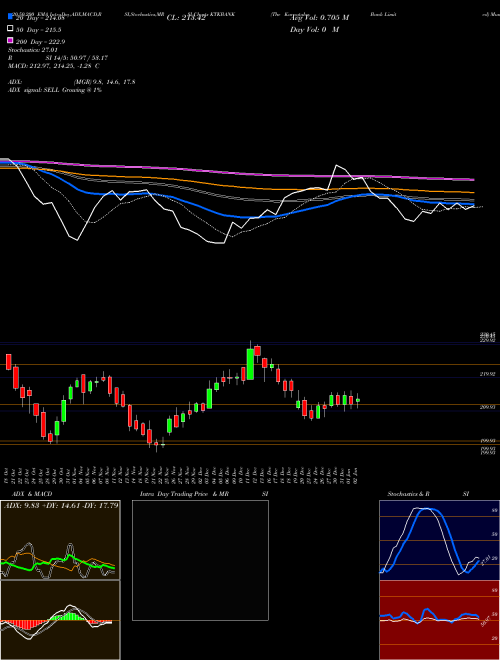Click the first red candlestick on the left
Image resolution: width=500 pixels, height=660 pixels.
coord(8,362)
